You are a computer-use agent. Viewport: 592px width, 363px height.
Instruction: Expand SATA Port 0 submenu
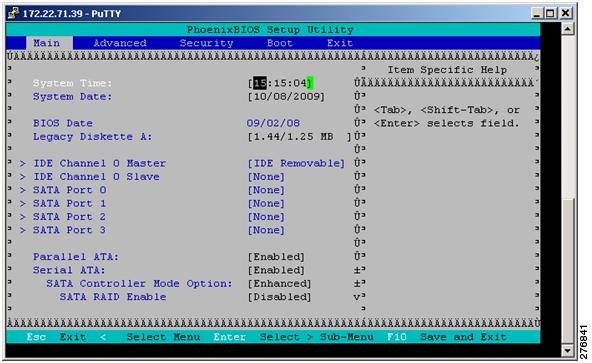[x=63, y=190]
